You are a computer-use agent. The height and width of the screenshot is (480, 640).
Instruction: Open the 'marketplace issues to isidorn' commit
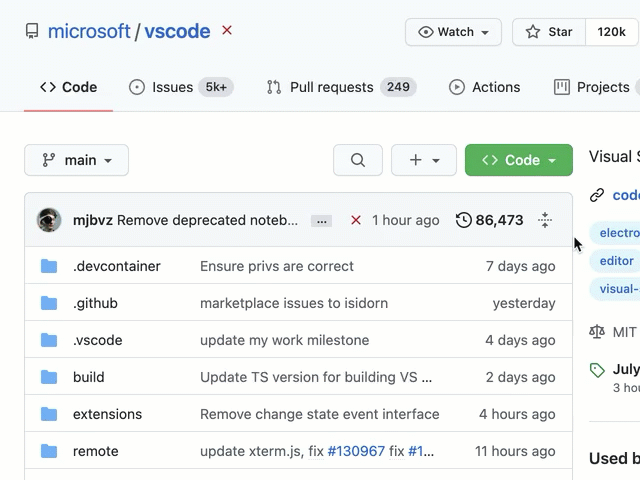(294, 303)
